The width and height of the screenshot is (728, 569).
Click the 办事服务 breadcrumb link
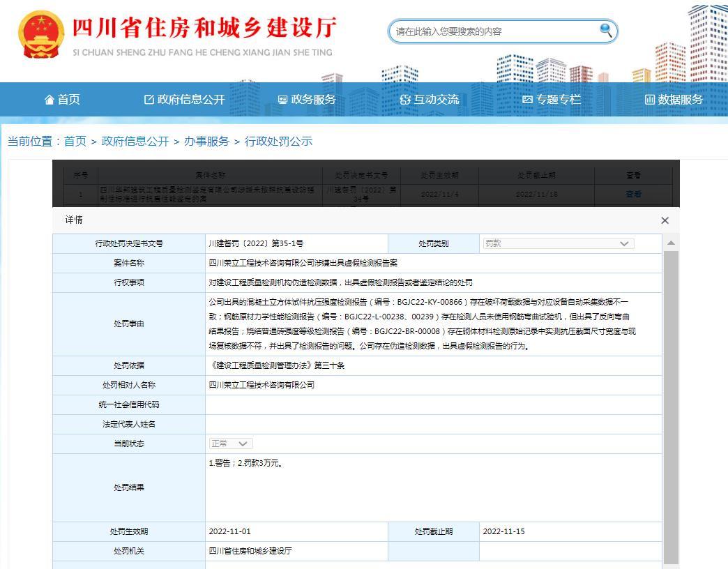(206, 141)
